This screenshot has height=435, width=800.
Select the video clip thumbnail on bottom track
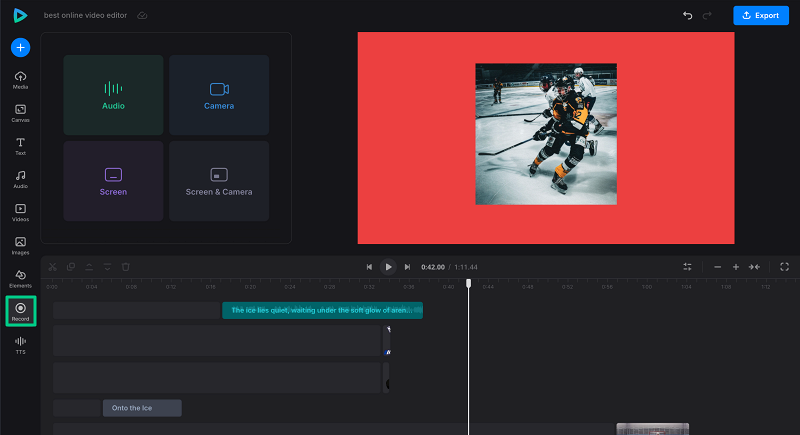[653, 429]
